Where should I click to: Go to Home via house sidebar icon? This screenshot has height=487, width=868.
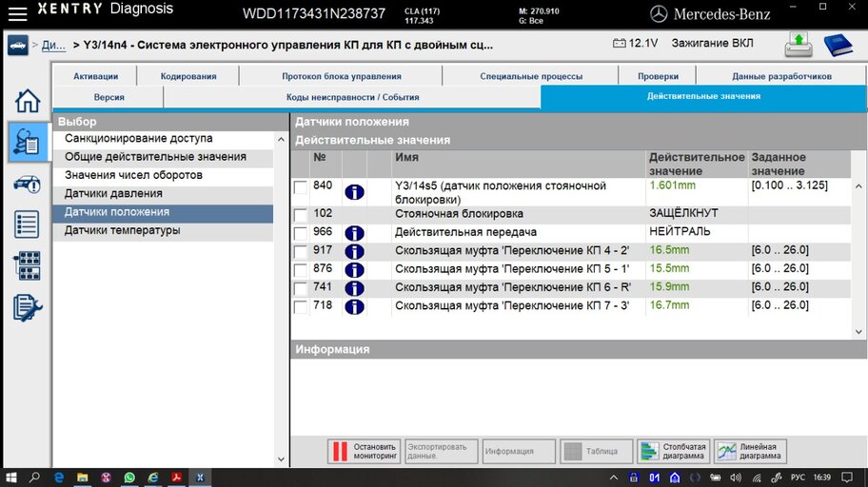27,101
